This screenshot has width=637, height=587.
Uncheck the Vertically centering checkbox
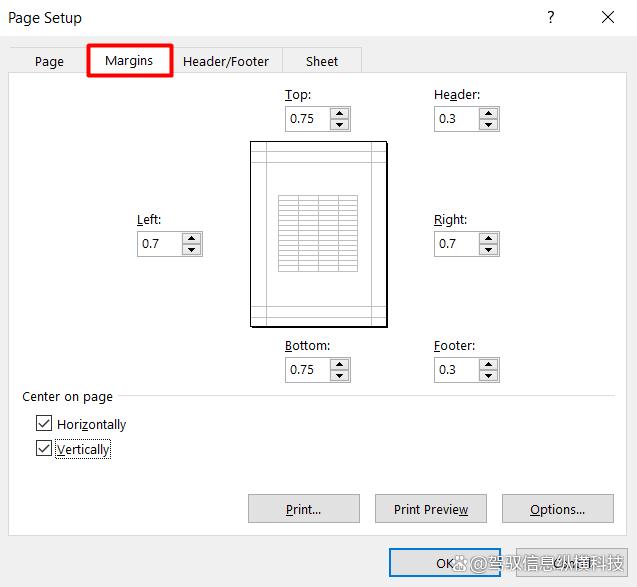[x=44, y=448]
